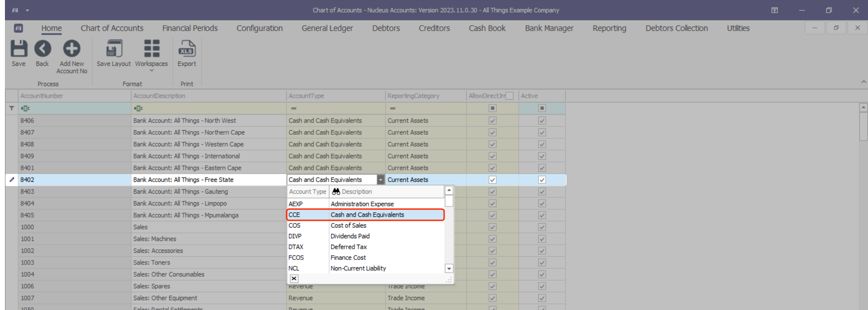Select FCOS Finance Cost option

pos(365,258)
